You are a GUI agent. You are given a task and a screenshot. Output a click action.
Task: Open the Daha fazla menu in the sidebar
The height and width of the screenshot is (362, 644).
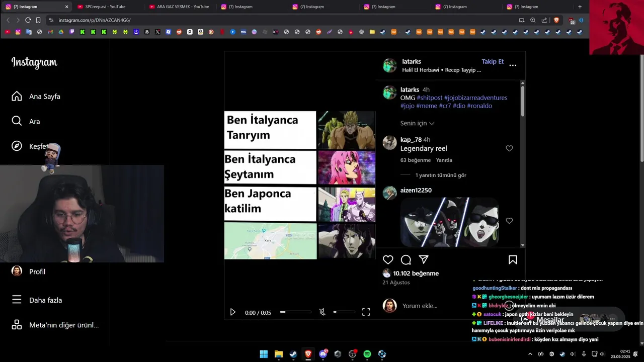coord(37,300)
